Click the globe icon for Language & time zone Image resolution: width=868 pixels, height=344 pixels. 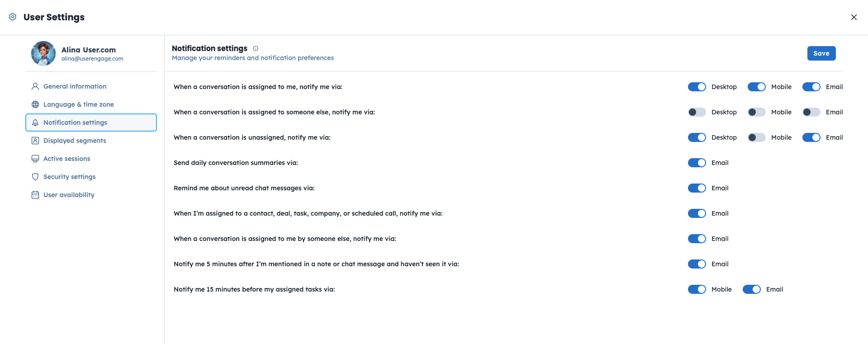point(35,104)
